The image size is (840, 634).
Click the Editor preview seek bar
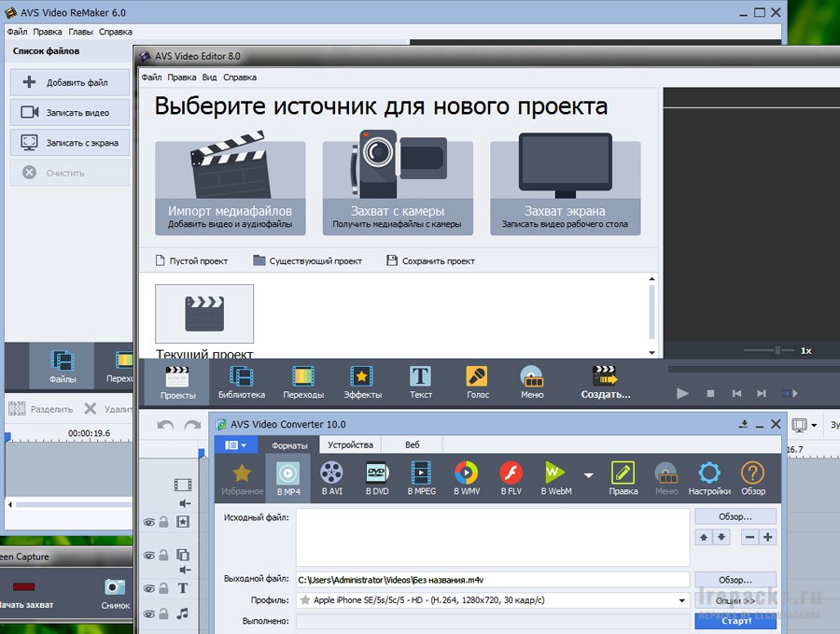coord(754,370)
